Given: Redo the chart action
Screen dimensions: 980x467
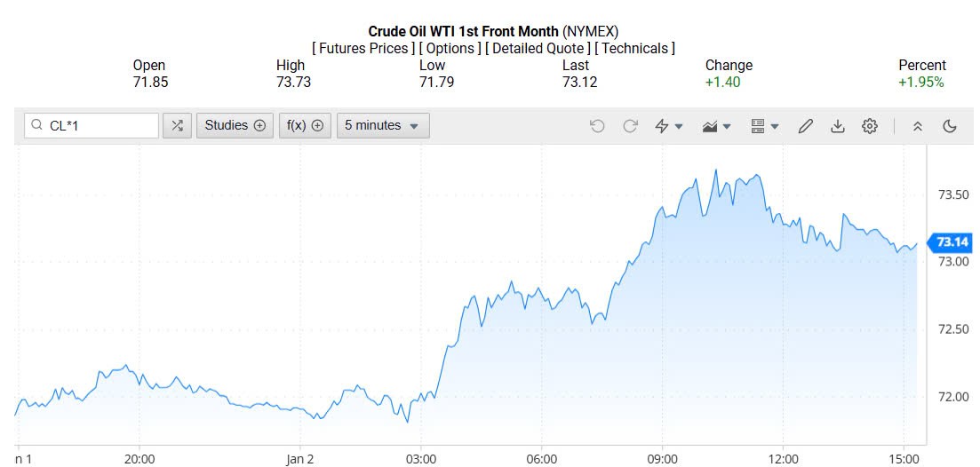Looking at the screenshot, I should click(630, 126).
